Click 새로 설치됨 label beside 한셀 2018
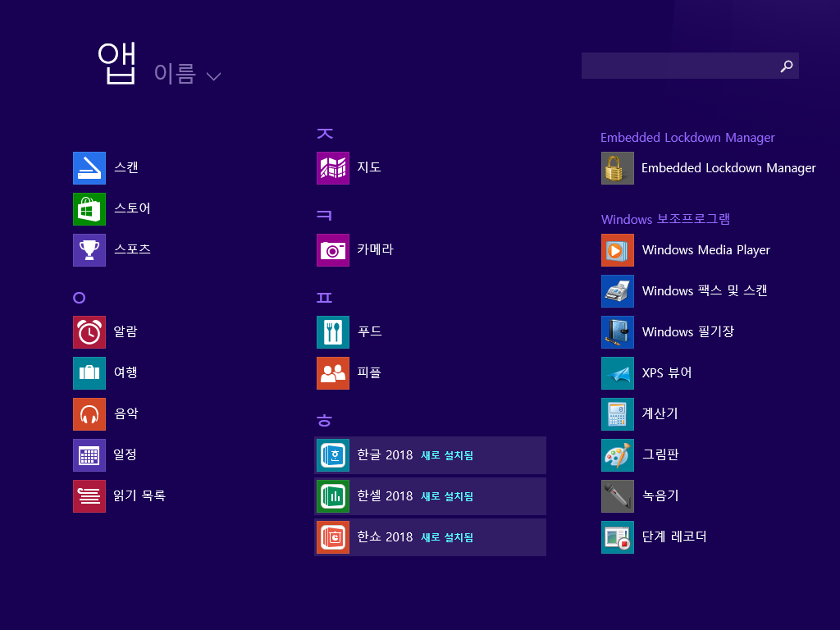Screen dimensions: 840x630 coord(447,496)
